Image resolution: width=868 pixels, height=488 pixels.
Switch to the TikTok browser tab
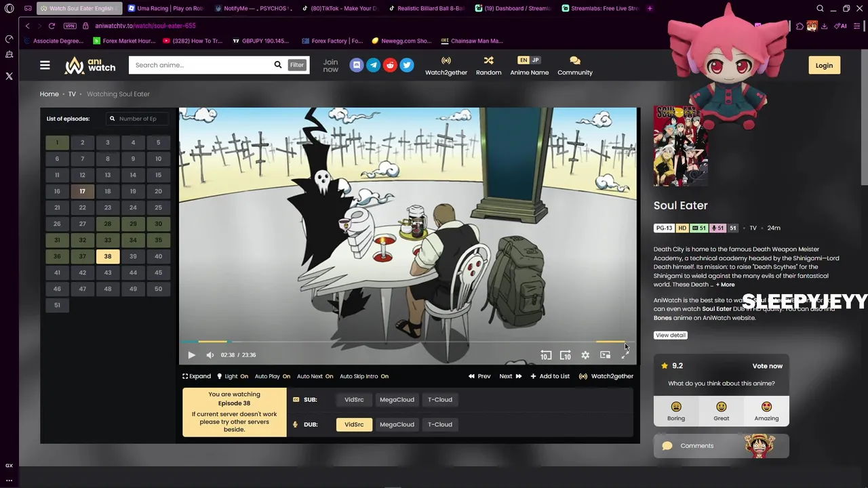point(339,8)
